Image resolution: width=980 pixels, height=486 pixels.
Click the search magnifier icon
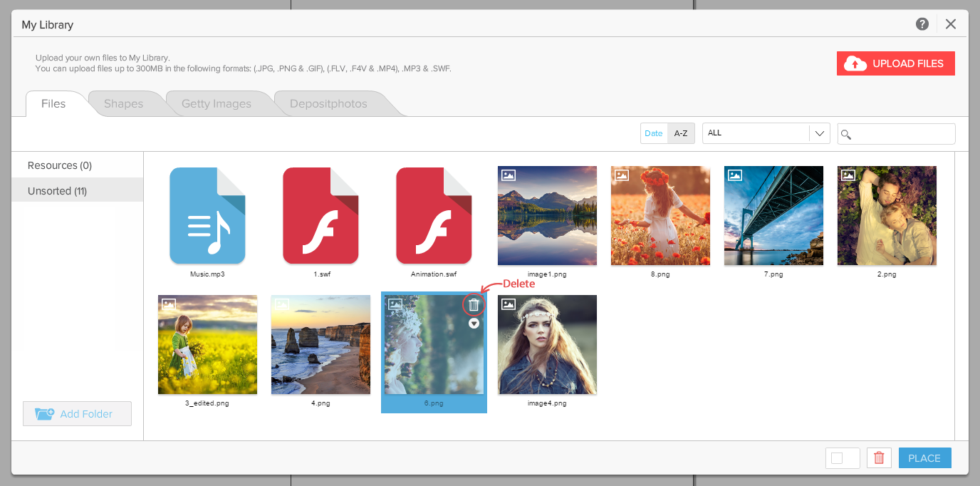pyautogui.click(x=846, y=135)
